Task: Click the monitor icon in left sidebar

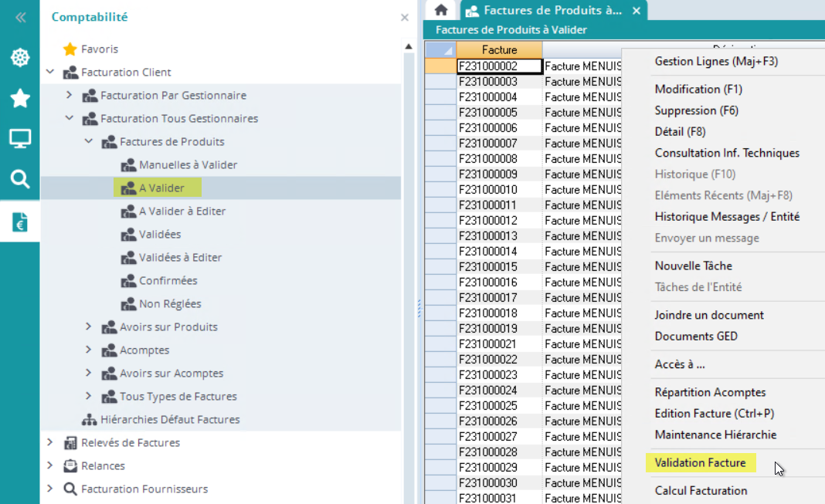Action: coord(19,139)
